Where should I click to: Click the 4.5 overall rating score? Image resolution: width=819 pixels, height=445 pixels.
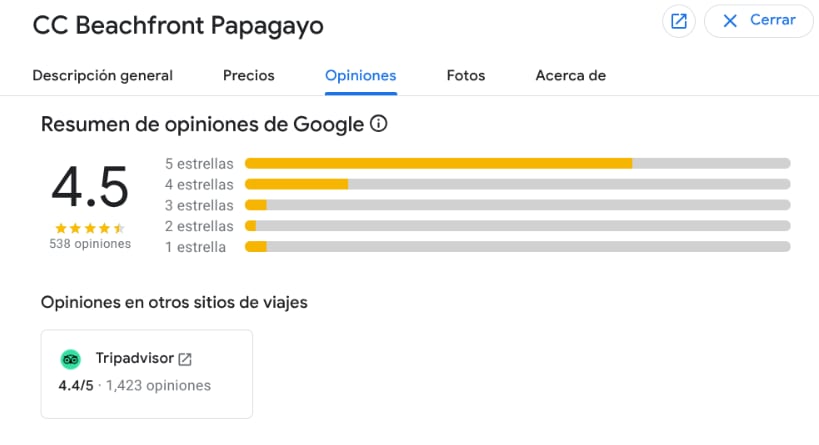[x=90, y=188]
